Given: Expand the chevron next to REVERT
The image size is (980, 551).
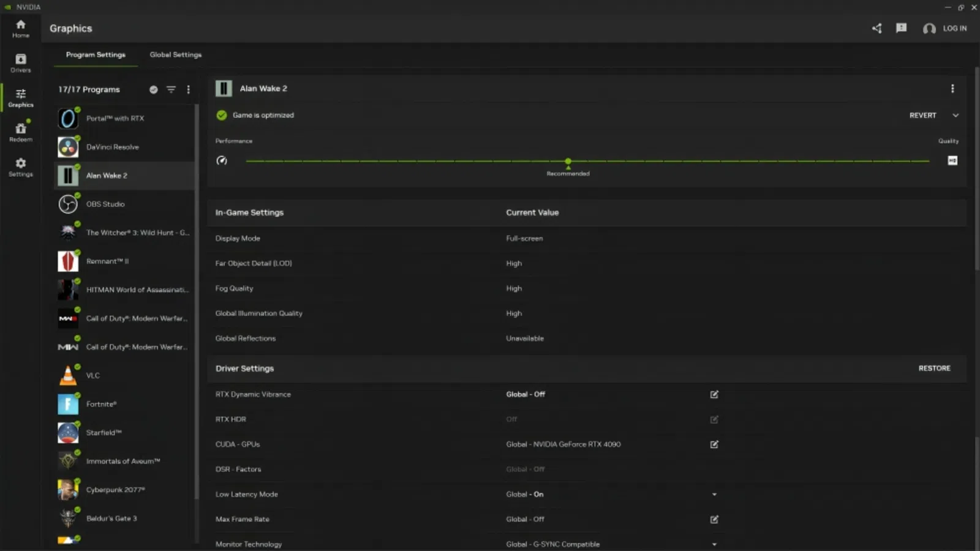Looking at the screenshot, I should [x=956, y=115].
